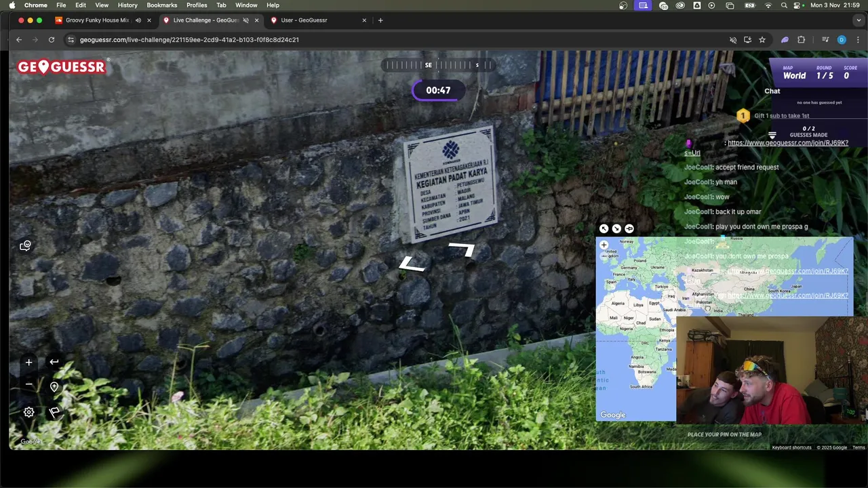The image size is (868, 488).
Task: Enlarge the guess map with up-left arrow
Action: (x=604, y=228)
